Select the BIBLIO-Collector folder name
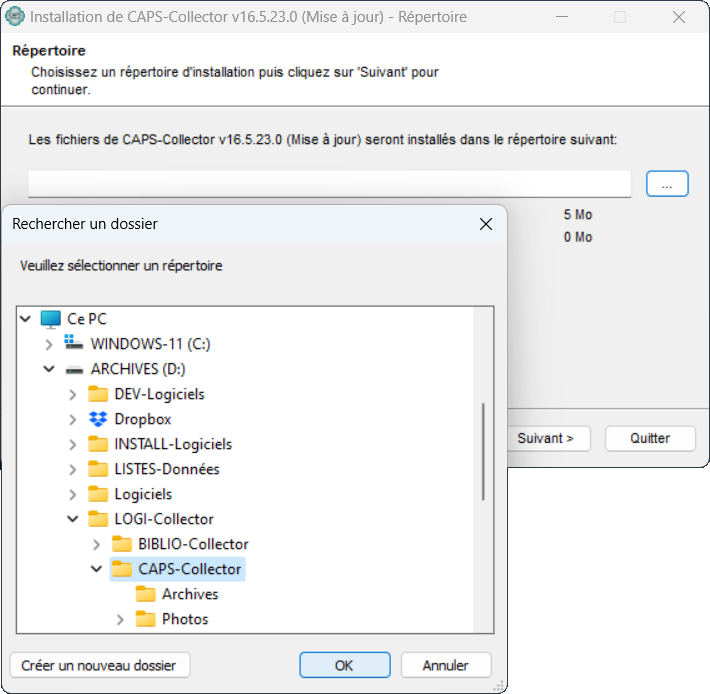The image size is (710, 694). tap(193, 544)
